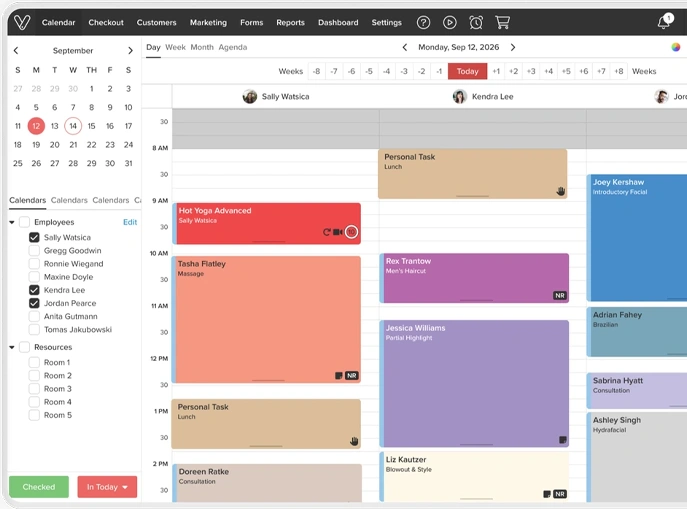Jump forward eight weeks with +8
The height and width of the screenshot is (509, 687).
[619, 71]
